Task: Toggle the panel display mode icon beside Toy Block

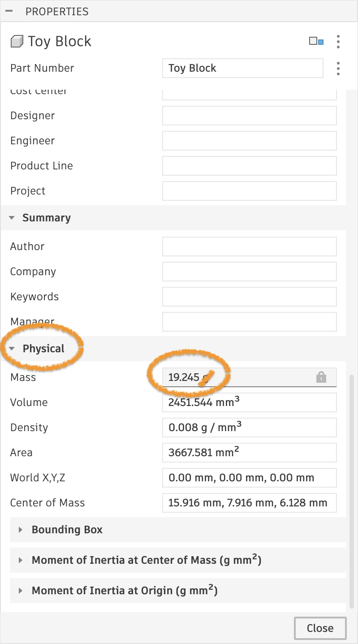Action: pyautogui.click(x=316, y=42)
